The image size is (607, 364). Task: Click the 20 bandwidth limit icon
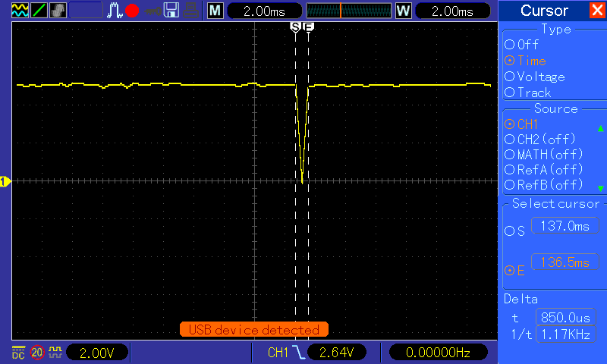coord(37,353)
